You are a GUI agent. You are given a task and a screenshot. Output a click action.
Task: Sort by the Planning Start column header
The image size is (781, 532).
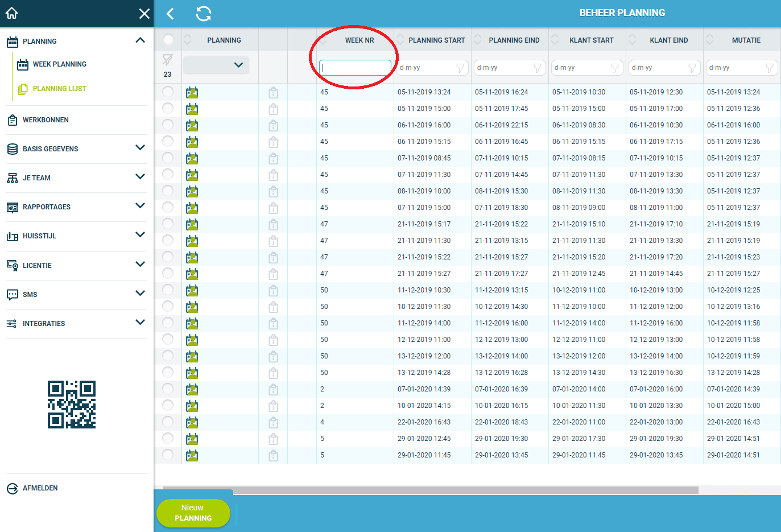[x=436, y=40]
